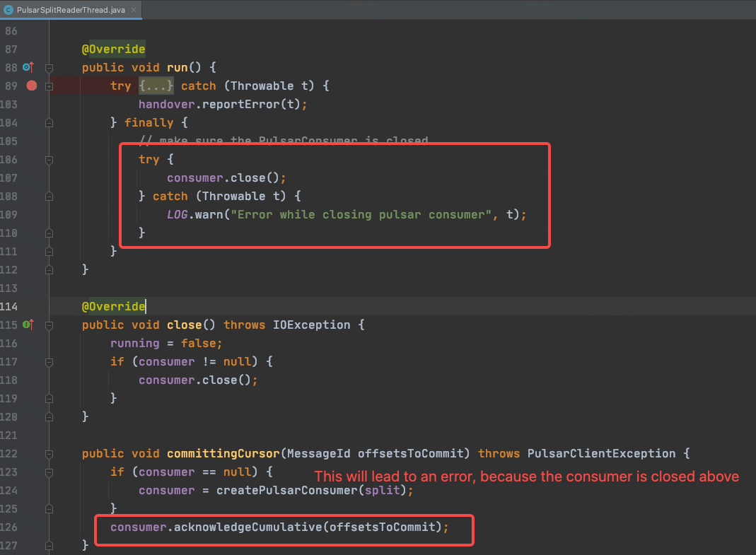The height and width of the screenshot is (555, 756).
Task: Click line number 87 in the gutter
Action: coord(11,49)
